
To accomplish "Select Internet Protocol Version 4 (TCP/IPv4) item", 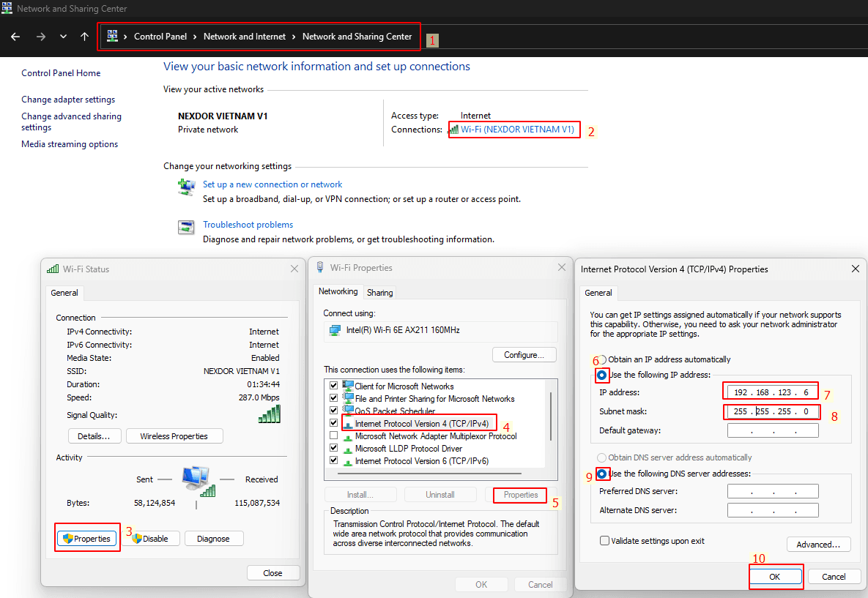I will point(421,424).
